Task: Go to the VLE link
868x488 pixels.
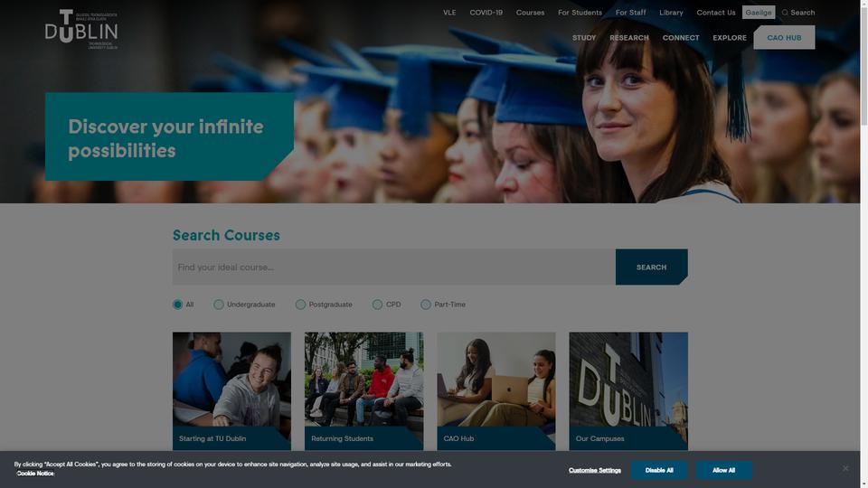Action: click(x=449, y=12)
